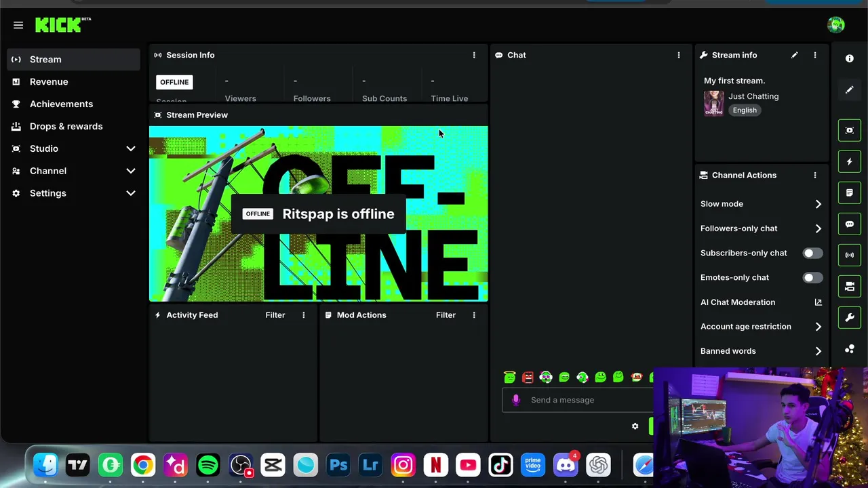The image size is (868, 488).
Task: Expand the Settings sidebar section
Action: pos(73,193)
